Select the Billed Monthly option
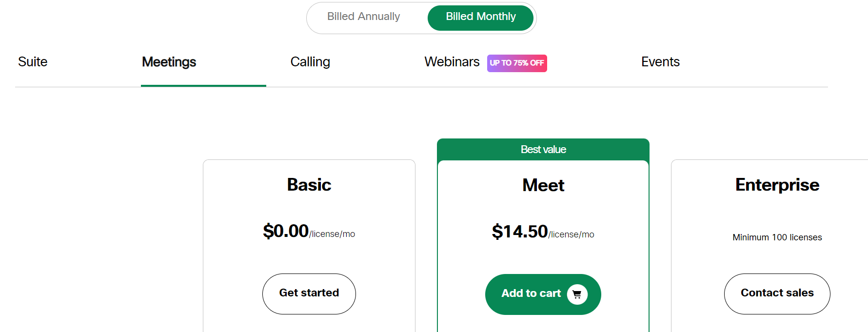This screenshot has width=868, height=332. [x=481, y=18]
